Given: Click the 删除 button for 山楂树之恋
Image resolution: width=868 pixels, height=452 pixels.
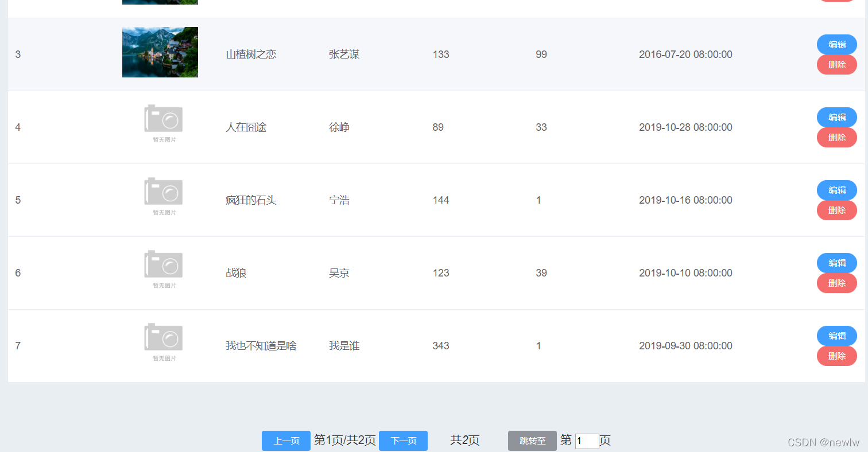Looking at the screenshot, I should (836, 65).
